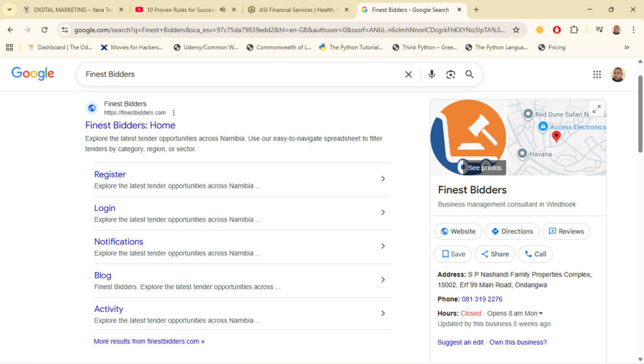Mute the YouTube tab audio icon
The width and height of the screenshot is (644, 364).
[222, 9]
